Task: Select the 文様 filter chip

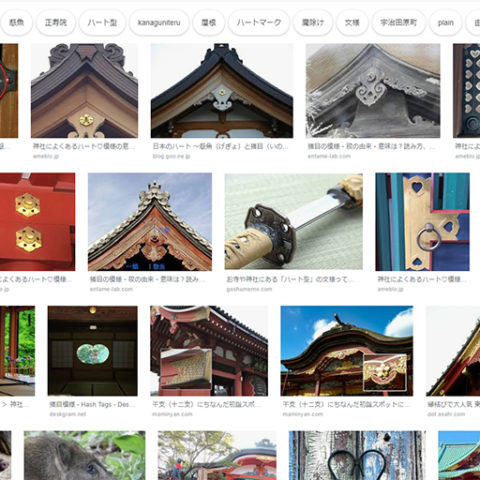Action: coord(352,23)
